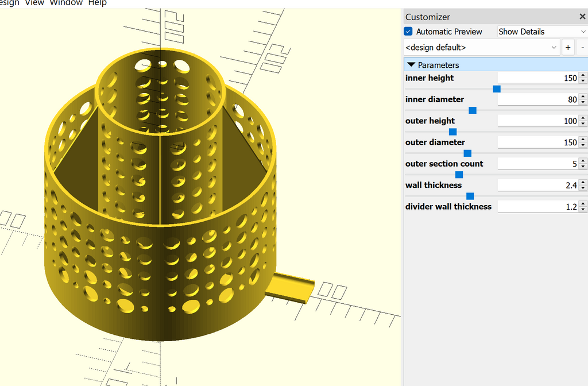The image size is (588, 386).
Task: Collapse the Parameters section
Action: click(411, 65)
